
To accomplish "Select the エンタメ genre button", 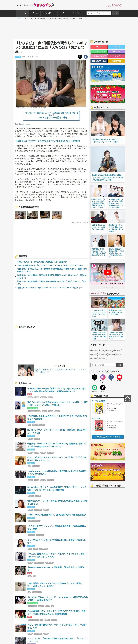I will (x=117, y=47).
